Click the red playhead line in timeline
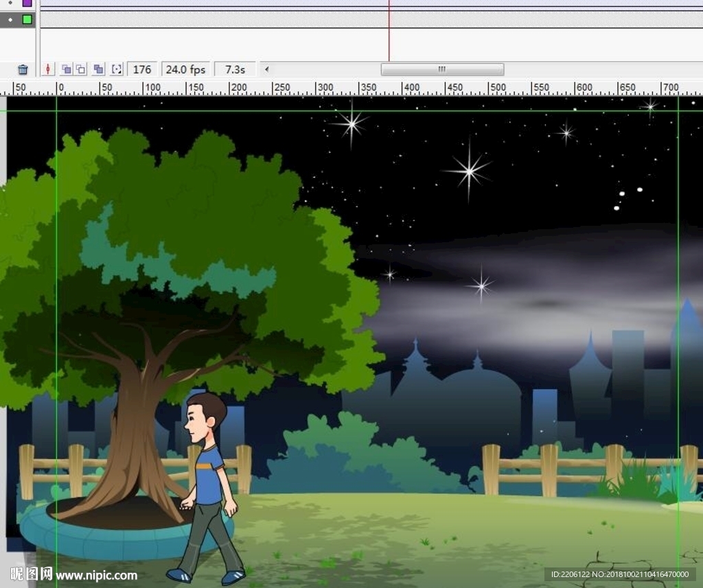 pyautogui.click(x=389, y=34)
